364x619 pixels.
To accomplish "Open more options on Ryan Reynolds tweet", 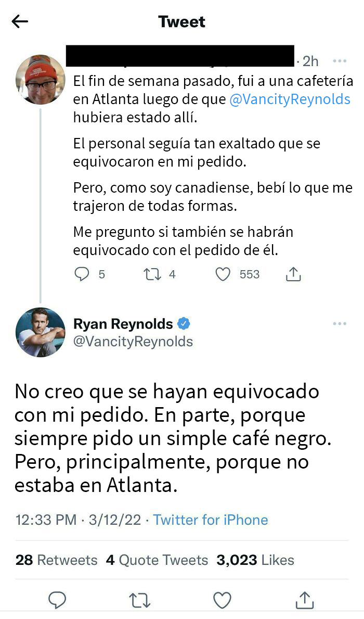I will tap(340, 324).
